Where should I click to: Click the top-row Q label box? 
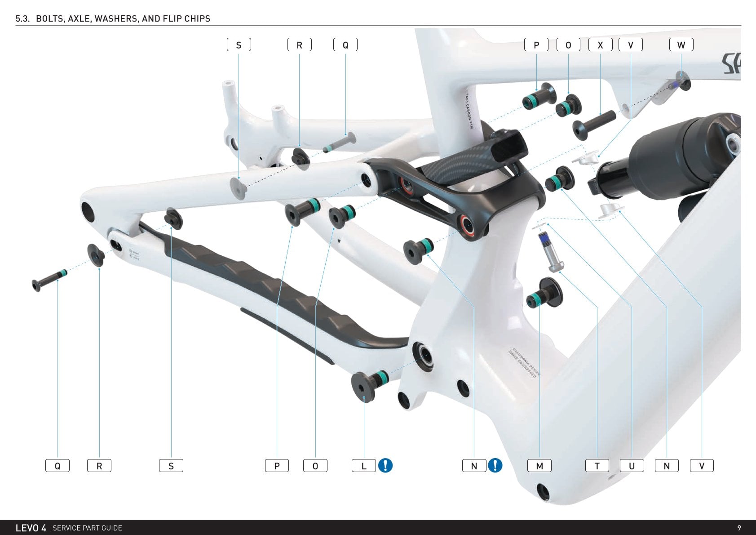tap(345, 45)
